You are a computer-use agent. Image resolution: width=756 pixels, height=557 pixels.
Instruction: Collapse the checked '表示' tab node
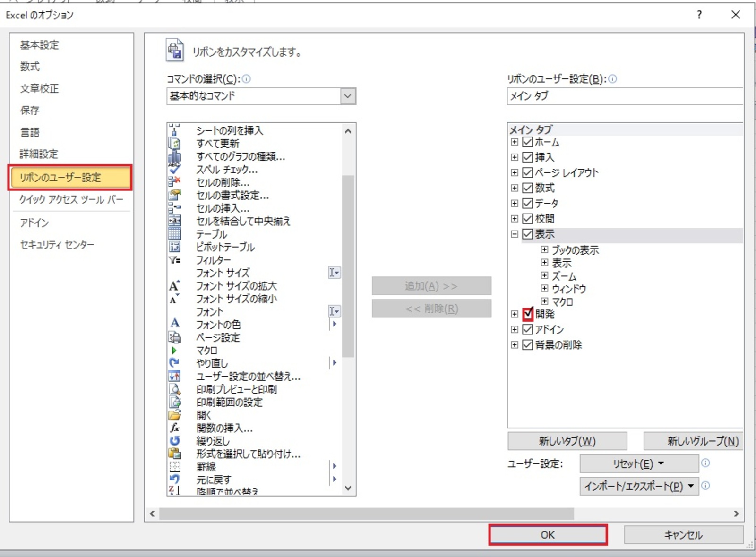coord(515,234)
